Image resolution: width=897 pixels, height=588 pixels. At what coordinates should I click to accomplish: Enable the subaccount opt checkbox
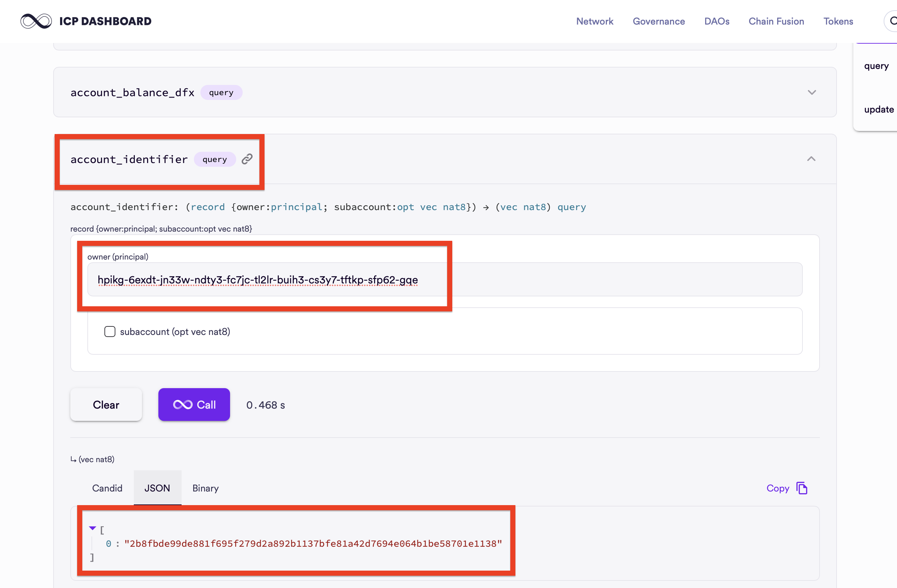tap(110, 332)
